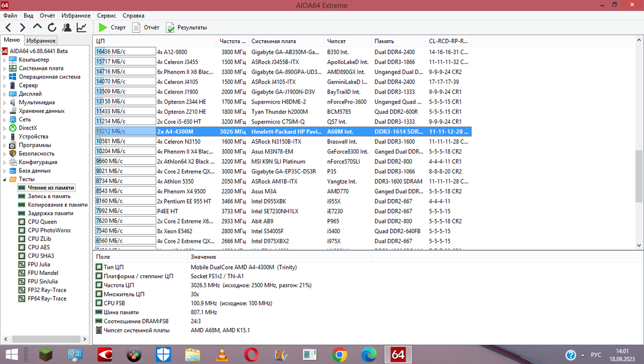Open the Отчёт menu in the menu bar

pos(47,16)
